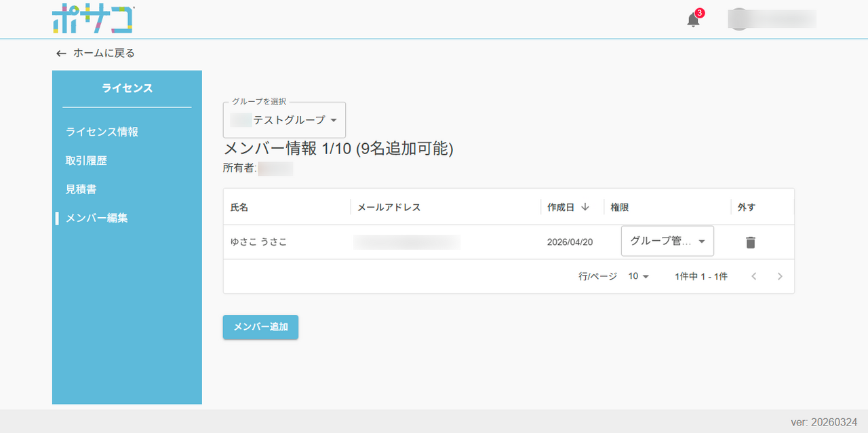Viewport: 868px width, 433px height.
Task: Open 見積書 in the sidebar
Action: [81, 189]
